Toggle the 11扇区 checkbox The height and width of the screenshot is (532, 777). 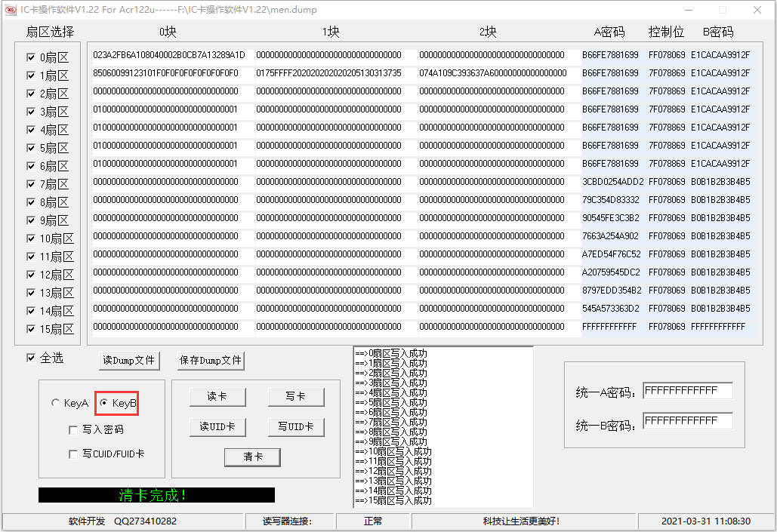(31, 257)
